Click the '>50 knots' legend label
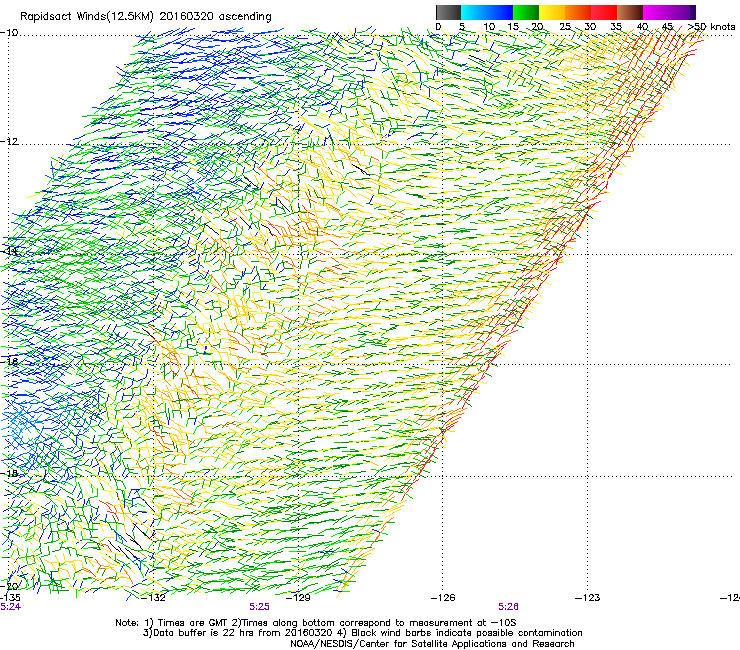 (711, 27)
